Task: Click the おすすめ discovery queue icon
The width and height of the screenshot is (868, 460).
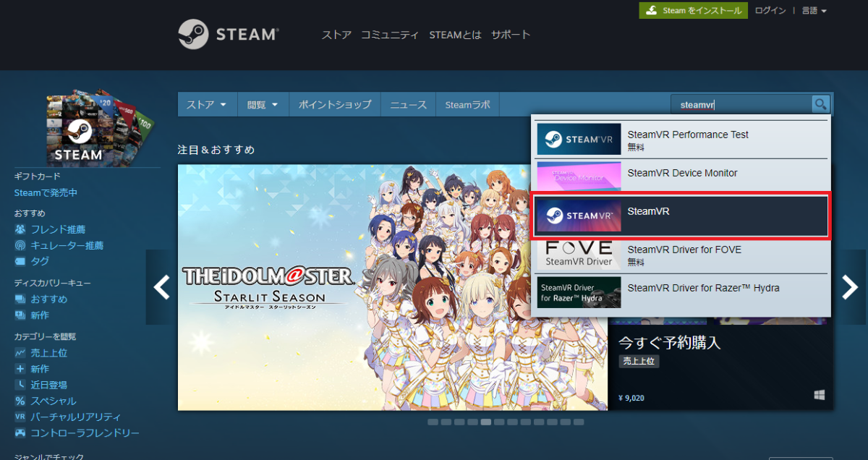Action: click(20, 299)
